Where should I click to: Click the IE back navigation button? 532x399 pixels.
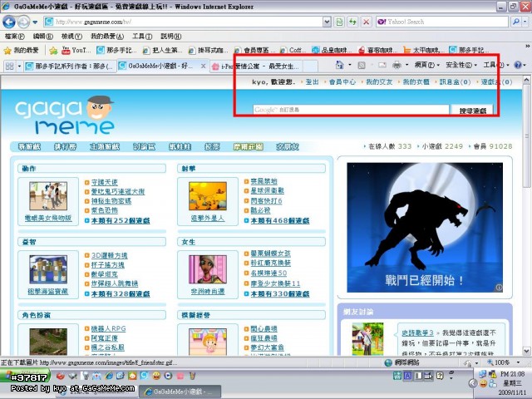coord(12,21)
